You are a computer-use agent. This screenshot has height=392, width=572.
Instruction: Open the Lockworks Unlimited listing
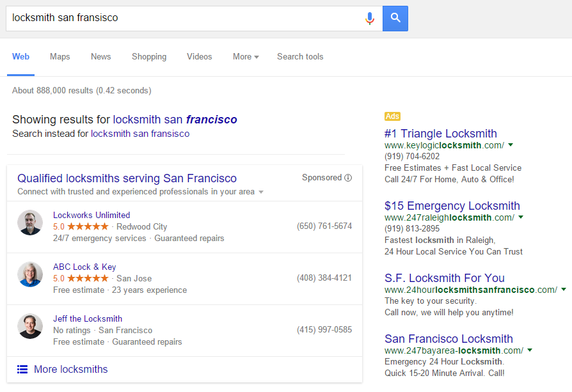pyautogui.click(x=91, y=215)
